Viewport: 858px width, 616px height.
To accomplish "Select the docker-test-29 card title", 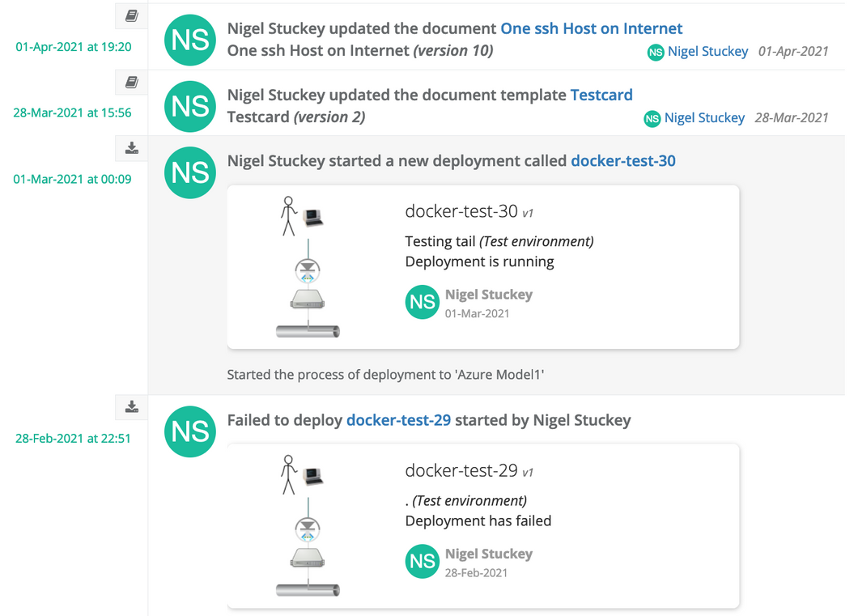I will pos(461,471).
